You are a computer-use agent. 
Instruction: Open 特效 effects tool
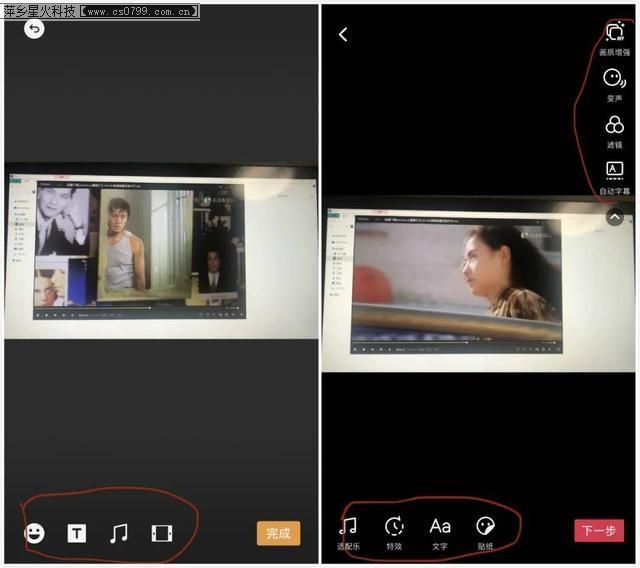394,534
